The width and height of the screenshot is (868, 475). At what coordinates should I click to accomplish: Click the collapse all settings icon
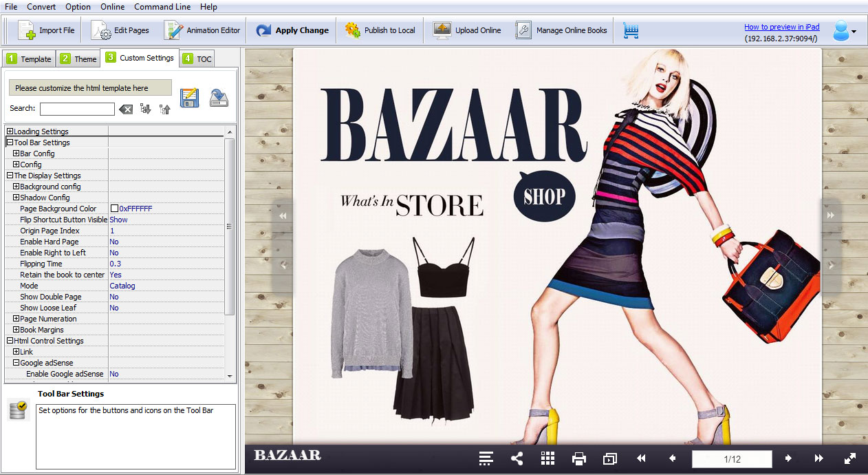pyautogui.click(x=164, y=109)
